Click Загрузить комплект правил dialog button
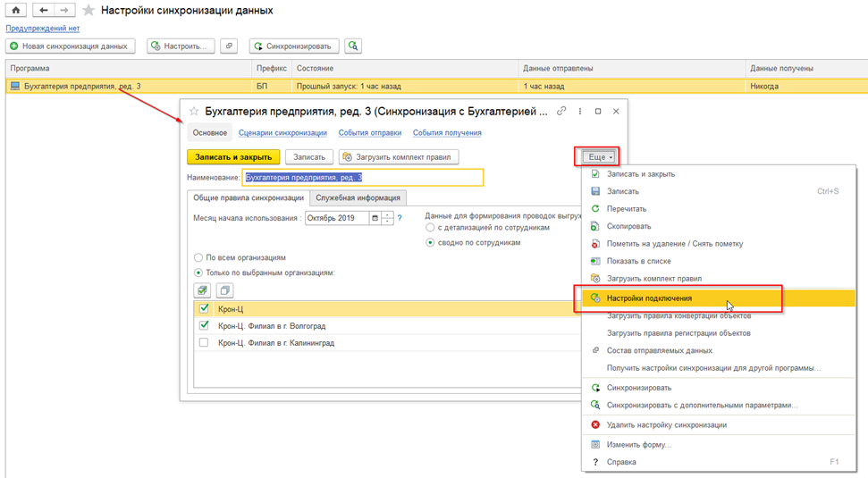Image resolution: width=868 pixels, height=478 pixels. tap(399, 157)
